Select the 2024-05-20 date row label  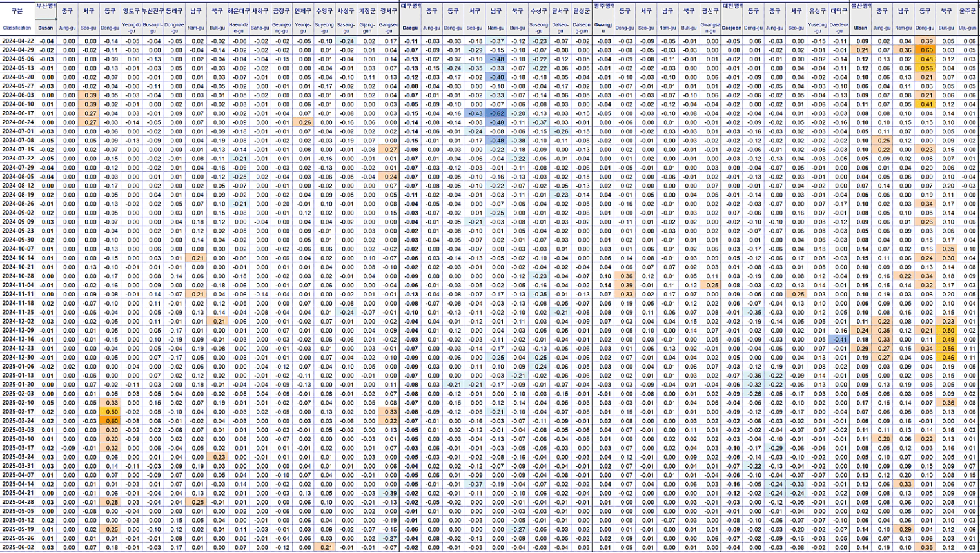pyautogui.click(x=17, y=77)
